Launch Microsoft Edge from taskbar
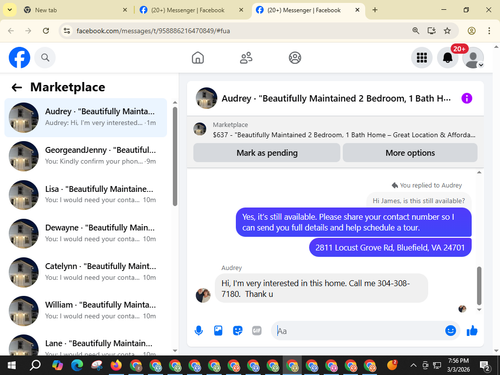 [x=77, y=365]
